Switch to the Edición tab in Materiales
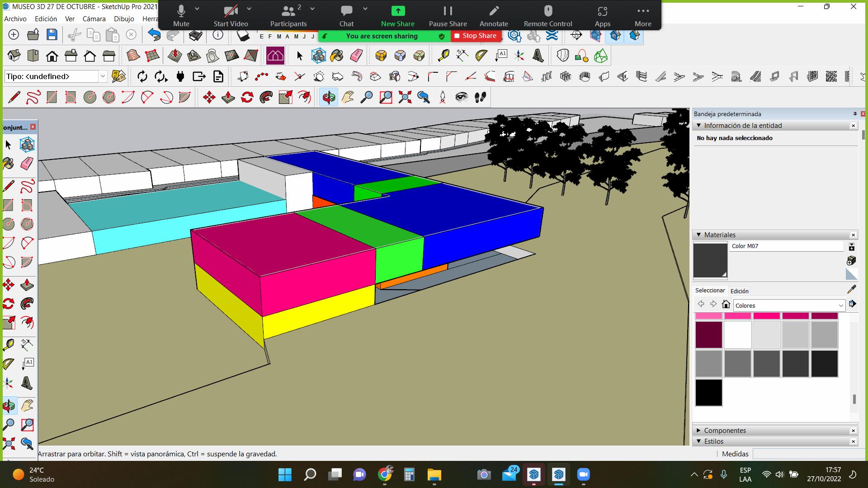 coord(739,291)
